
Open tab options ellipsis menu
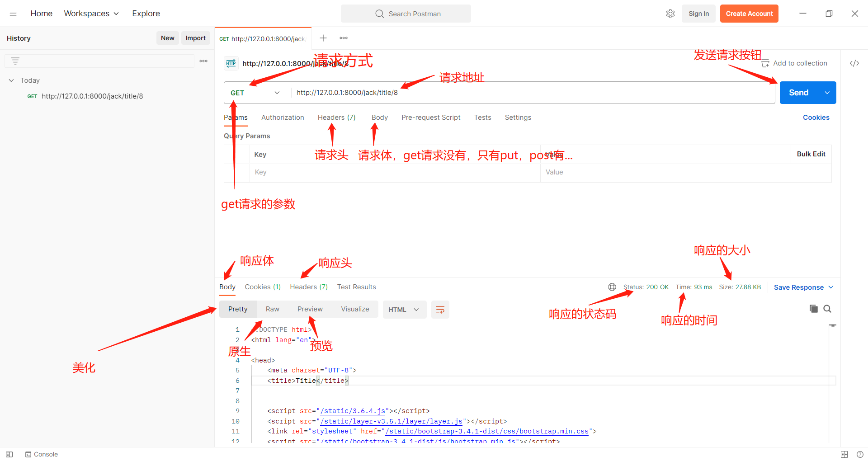(344, 38)
